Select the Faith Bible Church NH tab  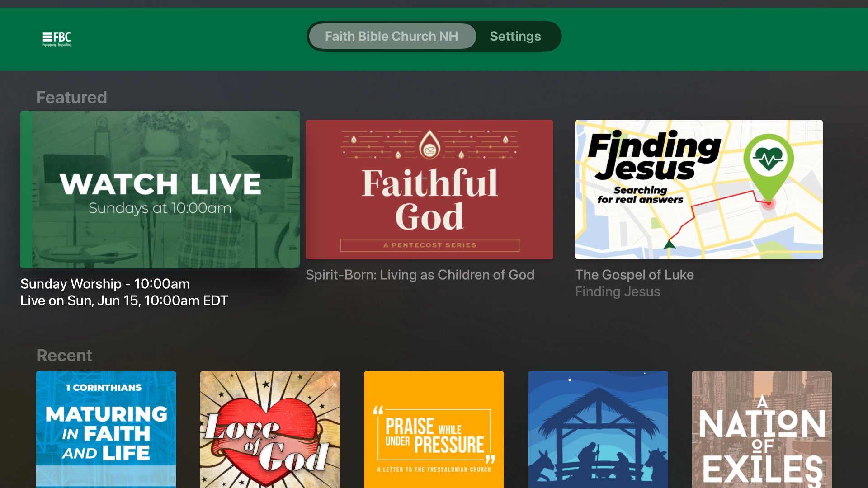click(392, 36)
